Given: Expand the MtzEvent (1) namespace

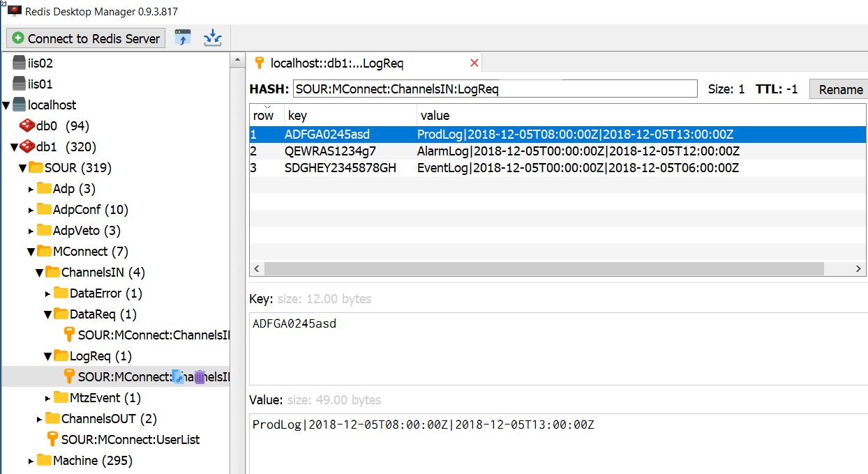Looking at the screenshot, I should [48, 398].
